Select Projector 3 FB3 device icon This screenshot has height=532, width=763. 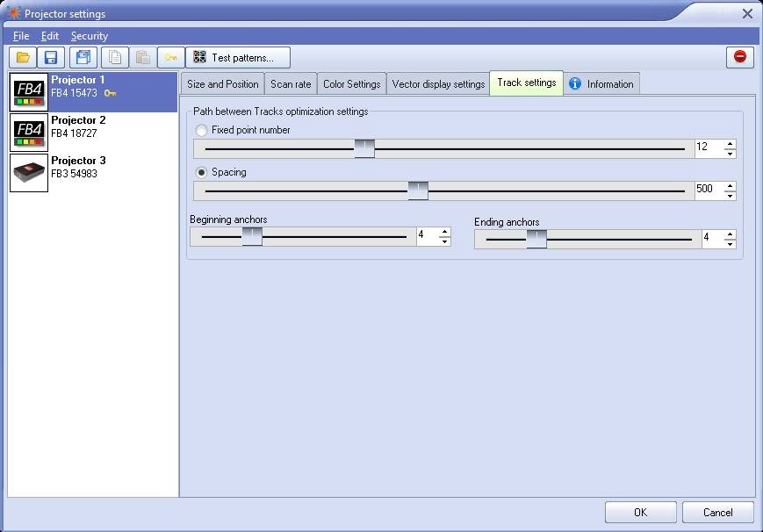[x=28, y=173]
